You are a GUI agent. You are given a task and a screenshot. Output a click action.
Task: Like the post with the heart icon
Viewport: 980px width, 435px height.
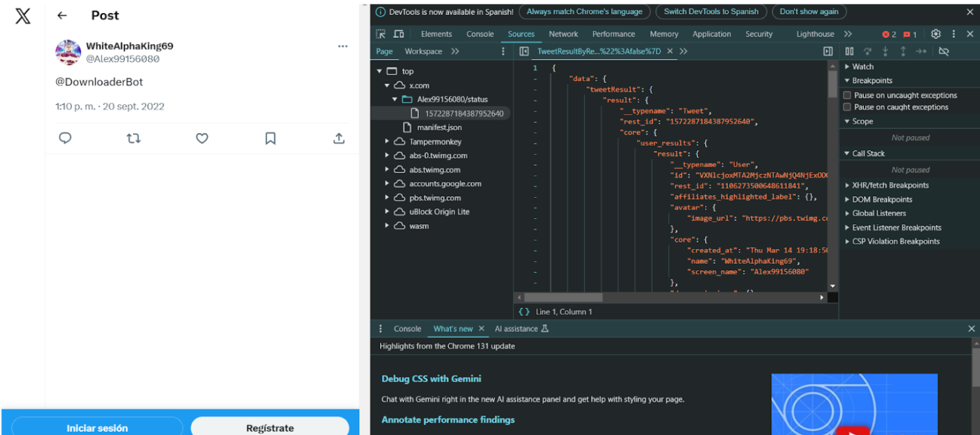click(202, 138)
